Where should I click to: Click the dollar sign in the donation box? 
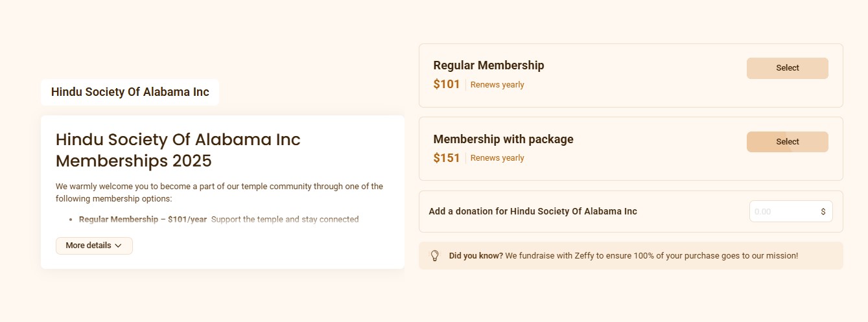click(823, 212)
